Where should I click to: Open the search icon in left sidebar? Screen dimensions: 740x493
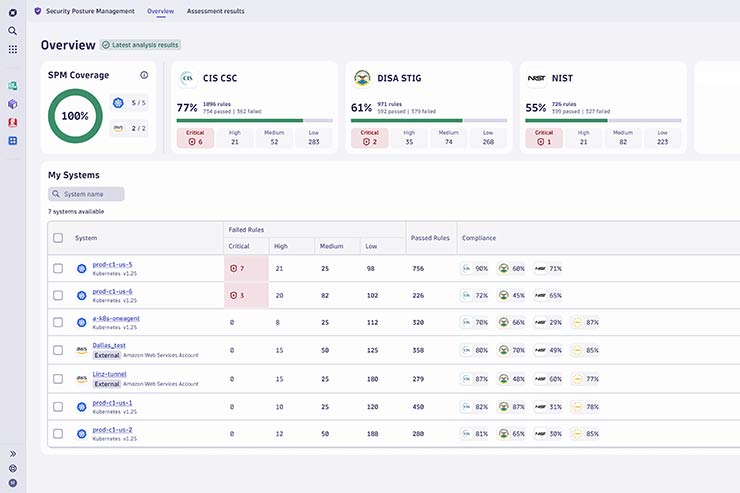point(13,31)
